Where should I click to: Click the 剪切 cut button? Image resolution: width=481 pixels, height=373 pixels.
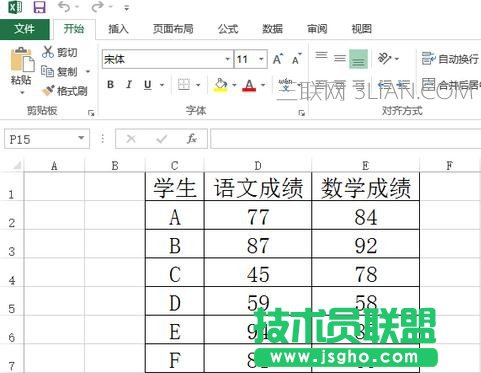coord(60,52)
